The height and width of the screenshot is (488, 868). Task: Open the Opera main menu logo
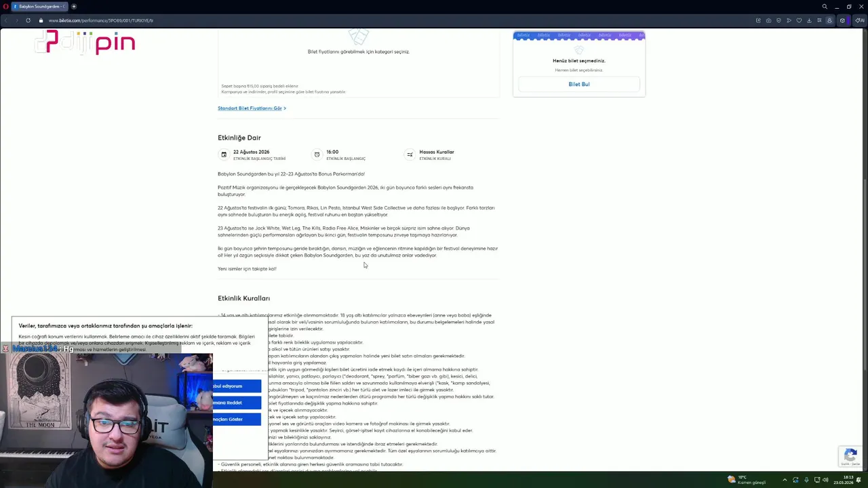click(4, 6)
